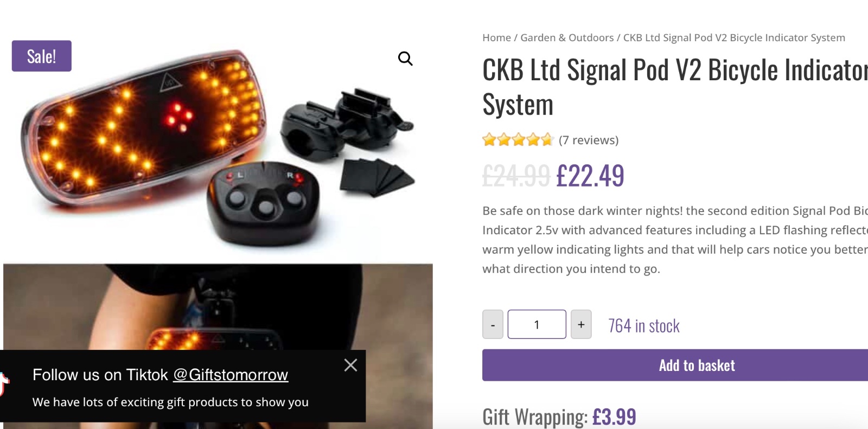
Task: Go to Home breadcrumb link
Action: 496,37
